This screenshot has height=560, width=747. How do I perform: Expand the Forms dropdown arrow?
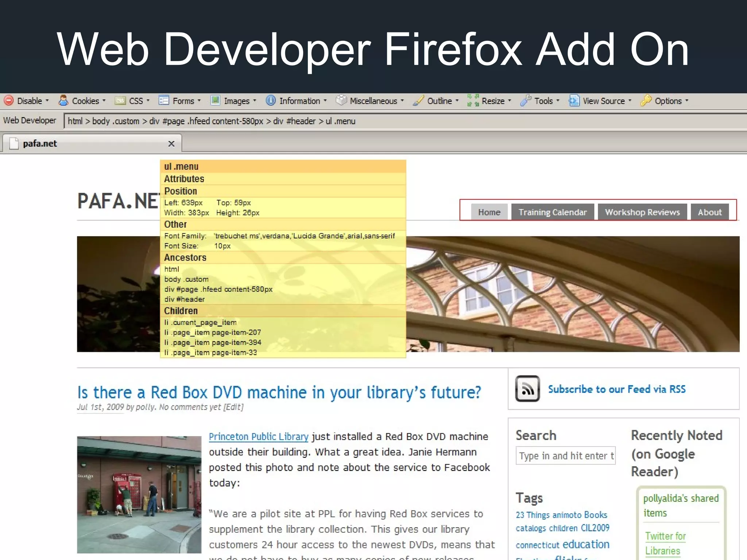199,101
